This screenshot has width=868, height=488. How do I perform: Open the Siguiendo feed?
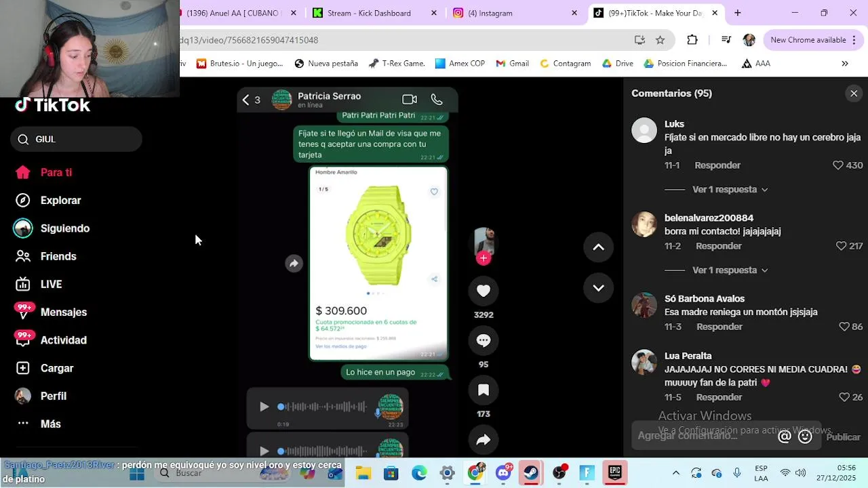[52, 228]
